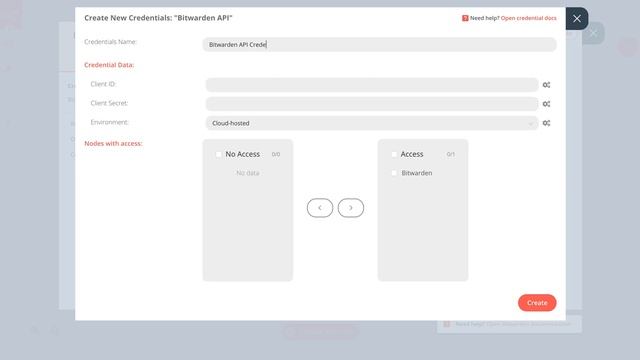This screenshot has height=360, width=640.
Task: Click the Create button
Action: (x=537, y=303)
